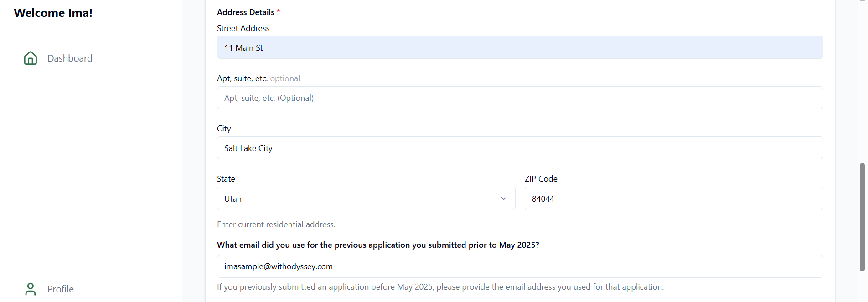The image size is (868, 302).
Task: Click the Enter current residential address hint
Action: coord(276,224)
